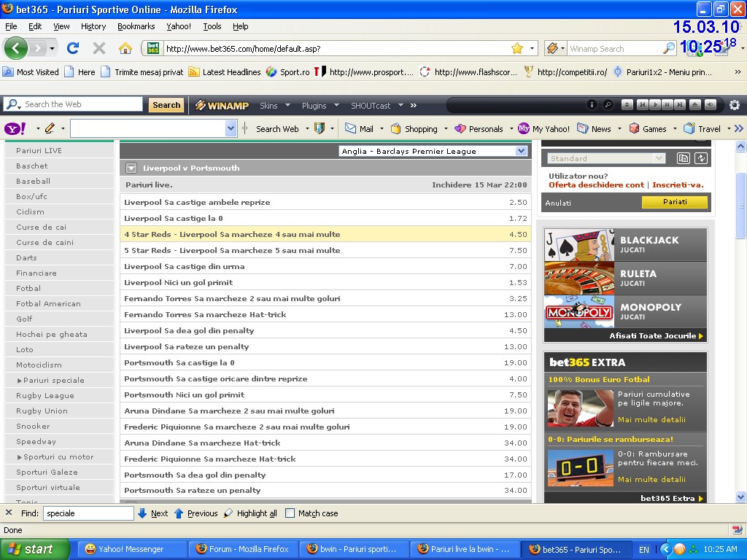Open the Yahoo! menu in menu bar

(x=179, y=26)
